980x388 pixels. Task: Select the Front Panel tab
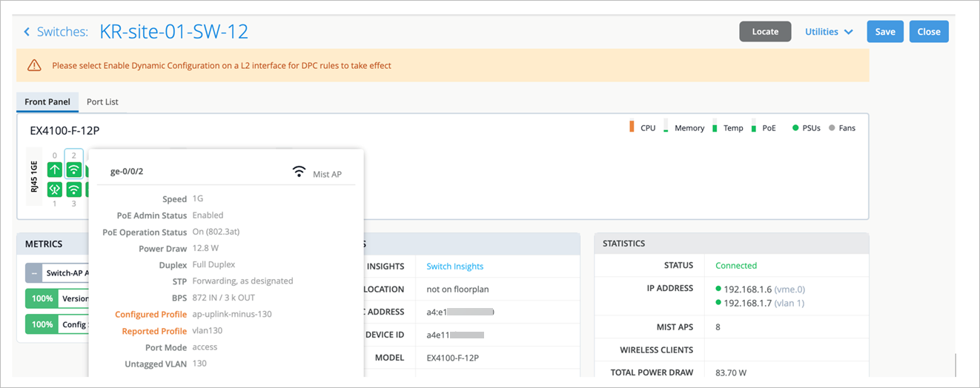(47, 102)
